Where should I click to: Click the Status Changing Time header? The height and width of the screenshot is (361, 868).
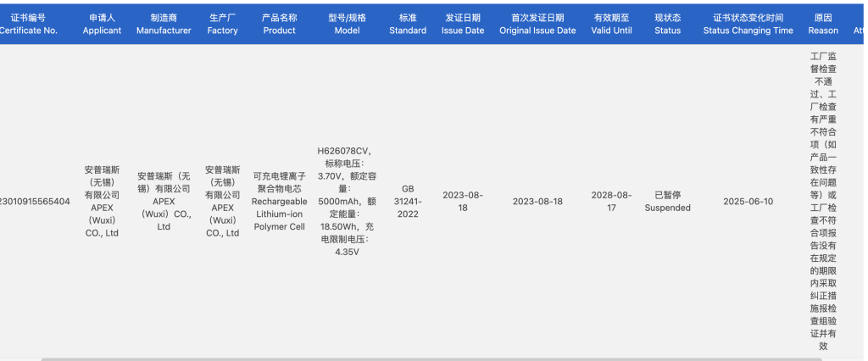click(x=748, y=24)
